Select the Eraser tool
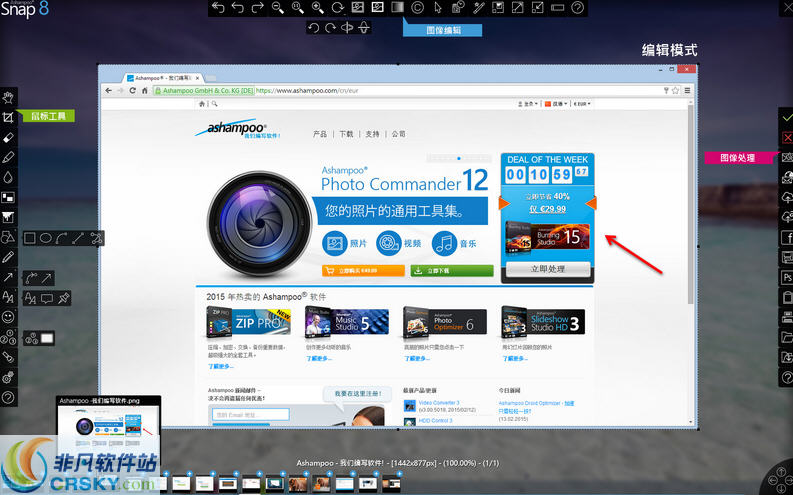The image size is (793, 495). 8,138
